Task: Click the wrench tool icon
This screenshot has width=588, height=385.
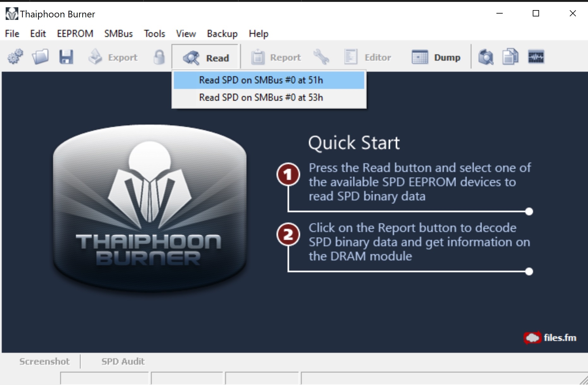Action: pyautogui.click(x=321, y=57)
